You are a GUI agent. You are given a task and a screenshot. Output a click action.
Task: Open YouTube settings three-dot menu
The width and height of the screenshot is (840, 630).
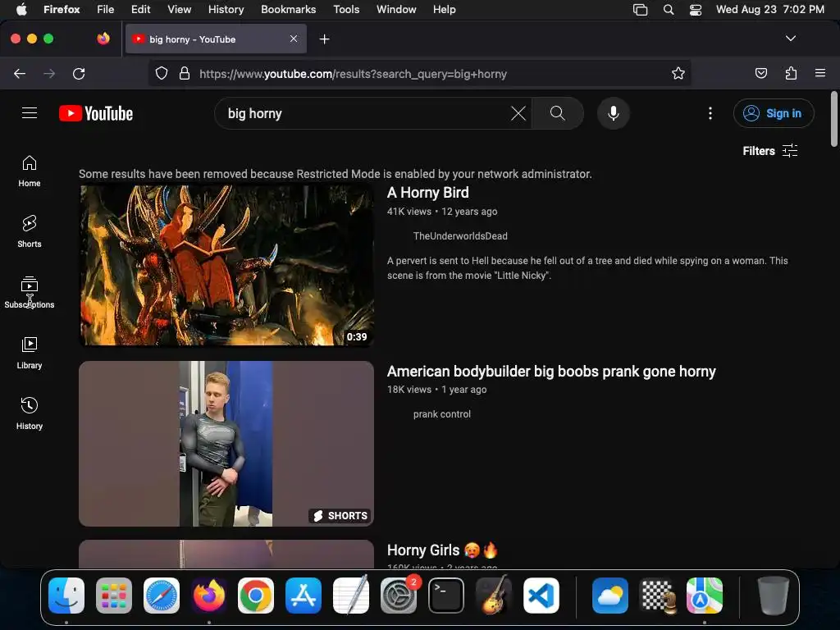click(710, 113)
